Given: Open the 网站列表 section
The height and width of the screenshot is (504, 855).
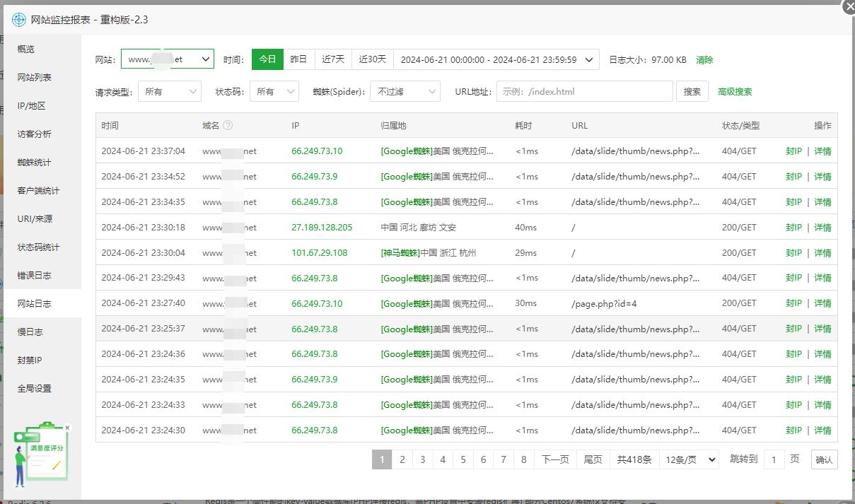Looking at the screenshot, I should click(x=42, y=78).
